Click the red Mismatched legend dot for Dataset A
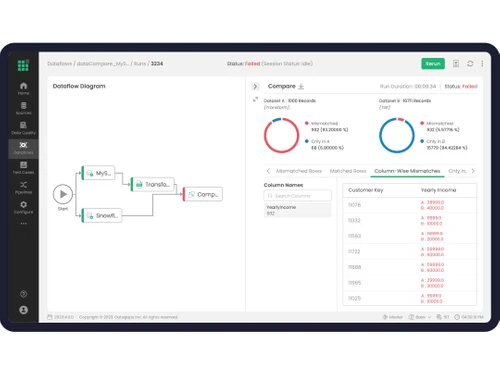Screen dimensions: 500x375 click(307, 123)
